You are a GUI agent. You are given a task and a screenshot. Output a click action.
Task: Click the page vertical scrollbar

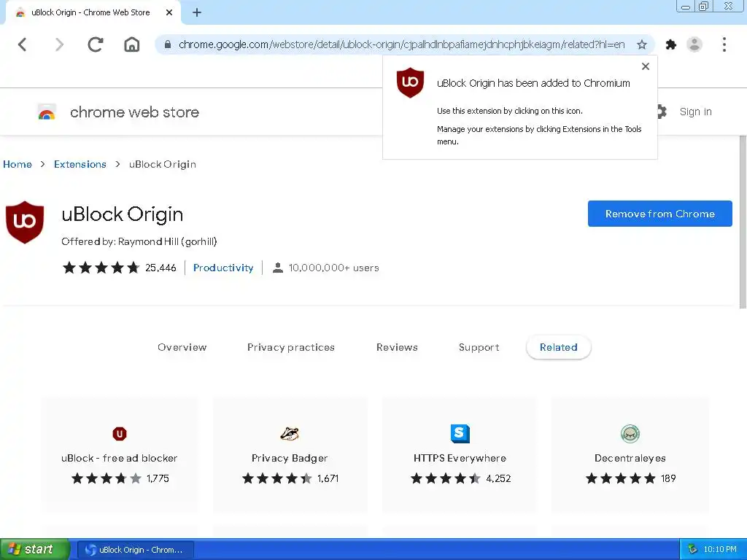pos(743,222)
